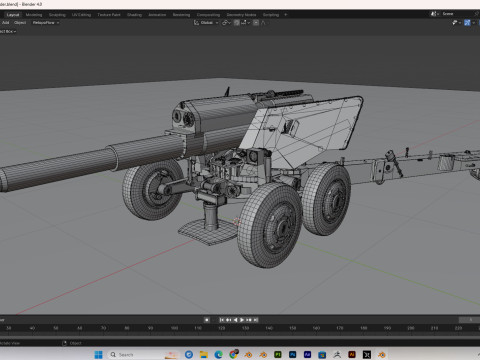This screenshot has height=360, width=480.
Task: Open the Scripting workspace tab
Action: tap(271, 15)
